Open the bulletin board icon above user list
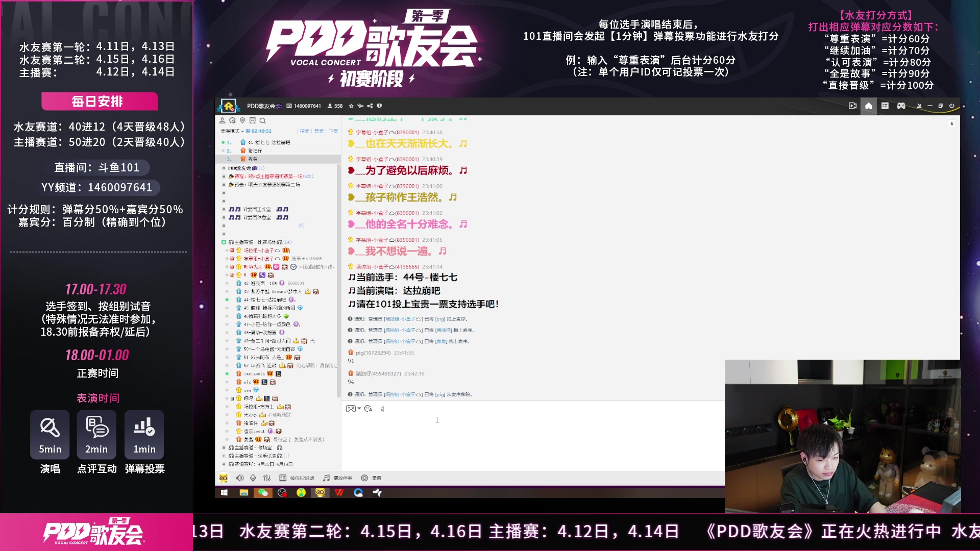 coord(252,121)
